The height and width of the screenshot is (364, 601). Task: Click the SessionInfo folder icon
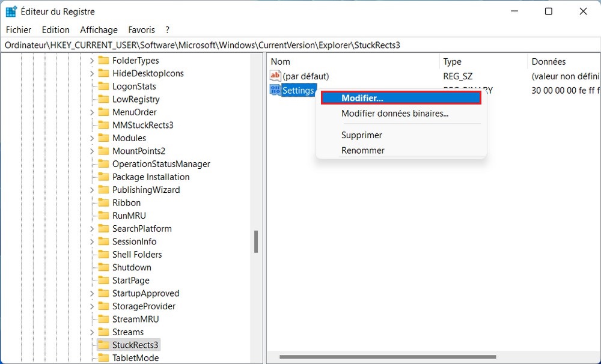[x=103, y=241]
